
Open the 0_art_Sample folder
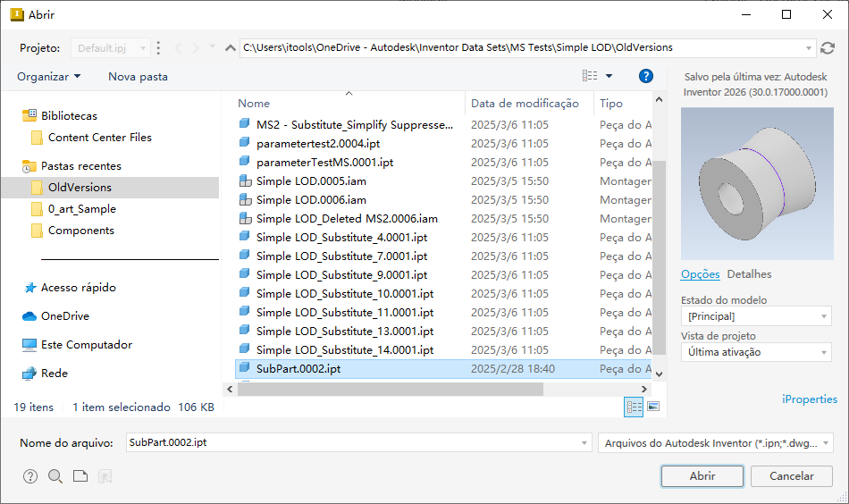point(81,209)
